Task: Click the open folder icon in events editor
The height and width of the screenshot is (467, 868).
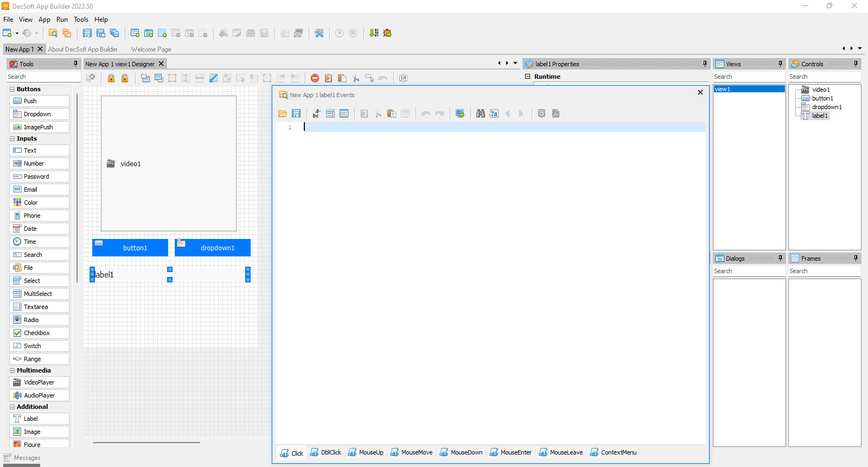Action: pos(283,113)
